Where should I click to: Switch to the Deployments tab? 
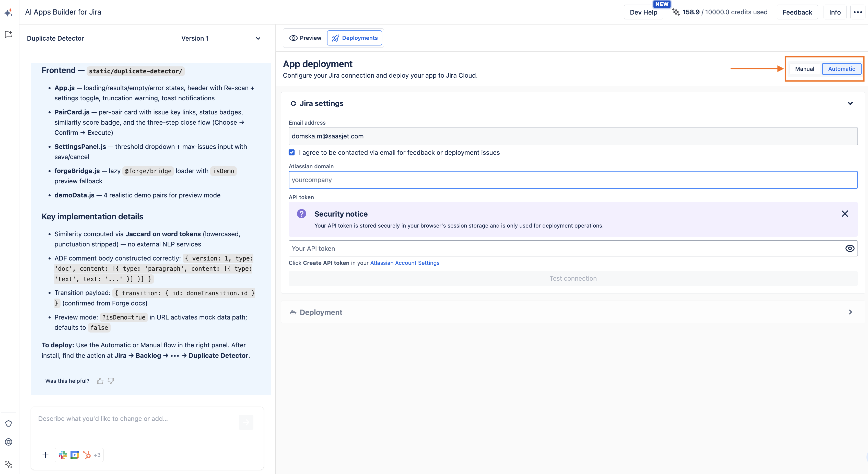(355, 38)
